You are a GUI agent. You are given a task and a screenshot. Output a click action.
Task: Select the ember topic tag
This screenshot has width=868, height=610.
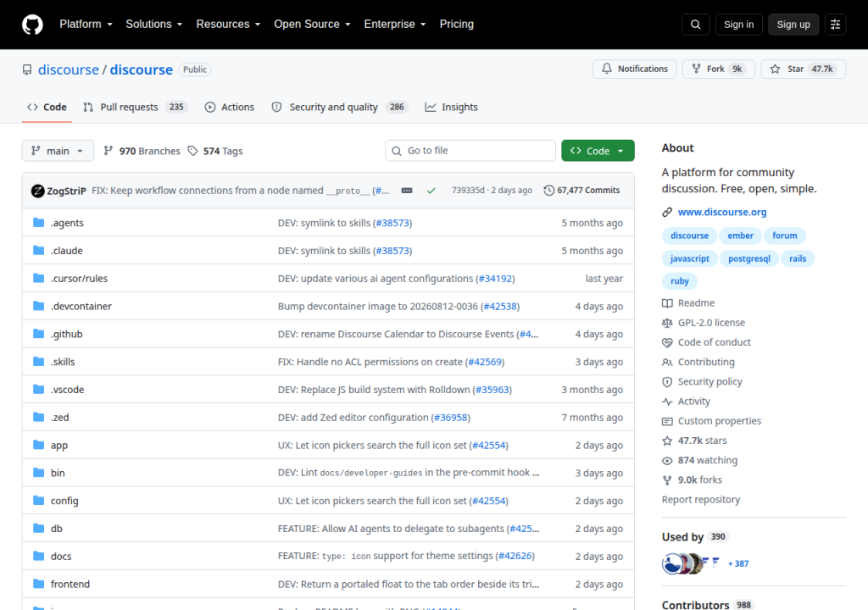point(740,236)
